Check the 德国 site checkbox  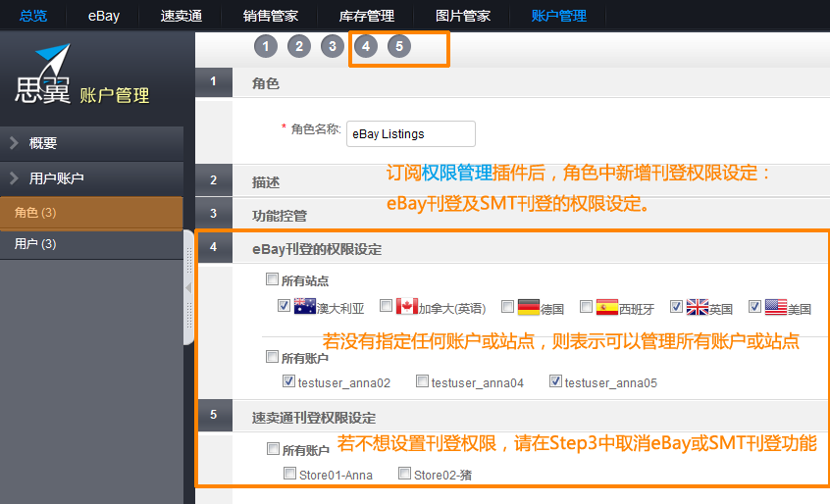click(x=507, y=306)
